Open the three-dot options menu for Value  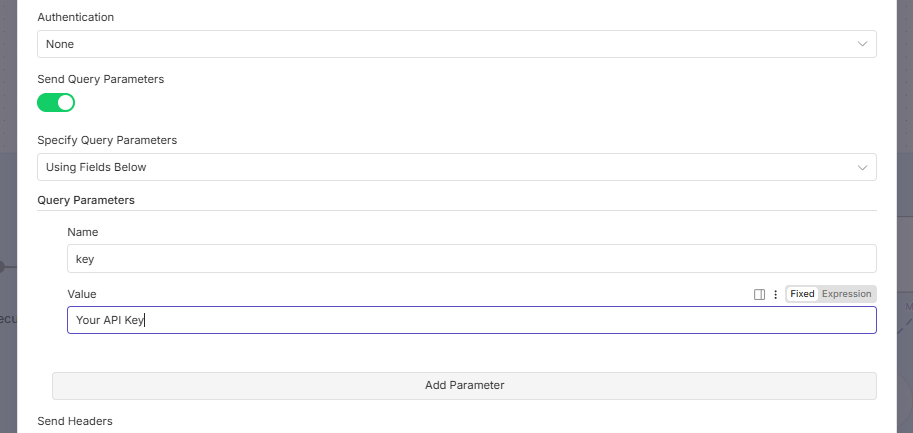775,294
